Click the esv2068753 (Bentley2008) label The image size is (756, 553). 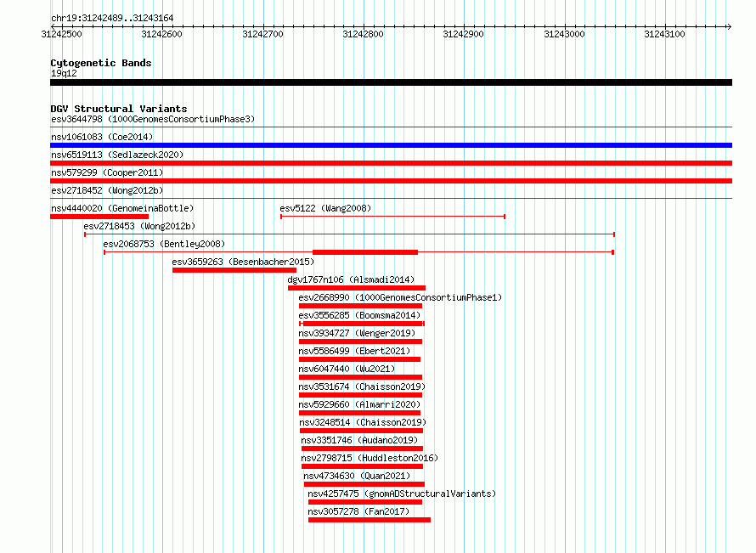164,244
